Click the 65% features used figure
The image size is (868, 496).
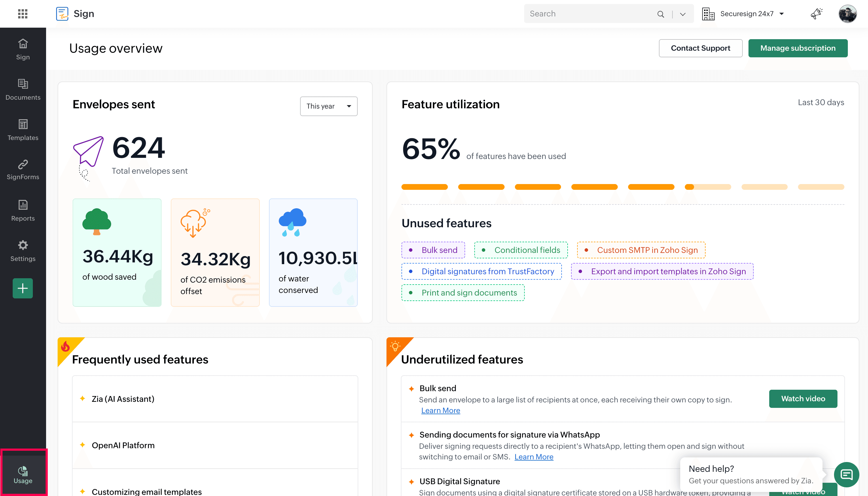point(431,149)
